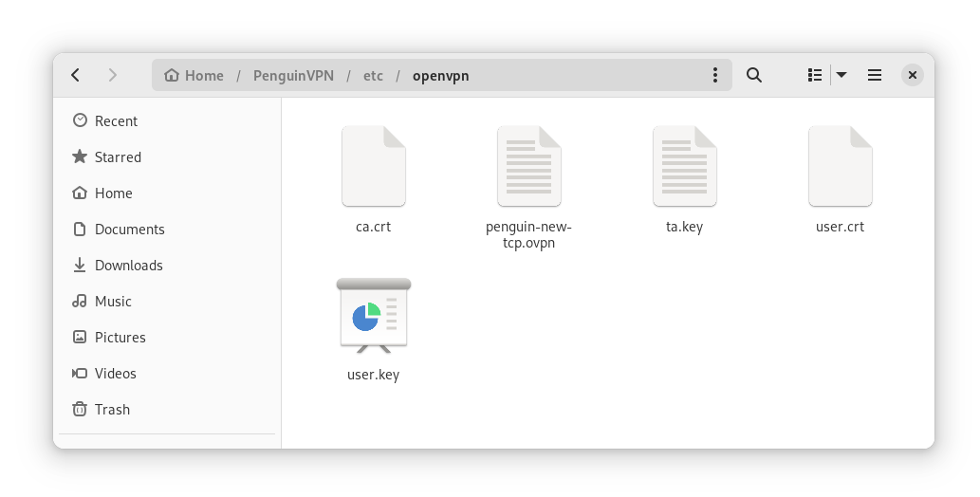Open Starred in the sidebar
980x497 pixels.
coord(167,156)
